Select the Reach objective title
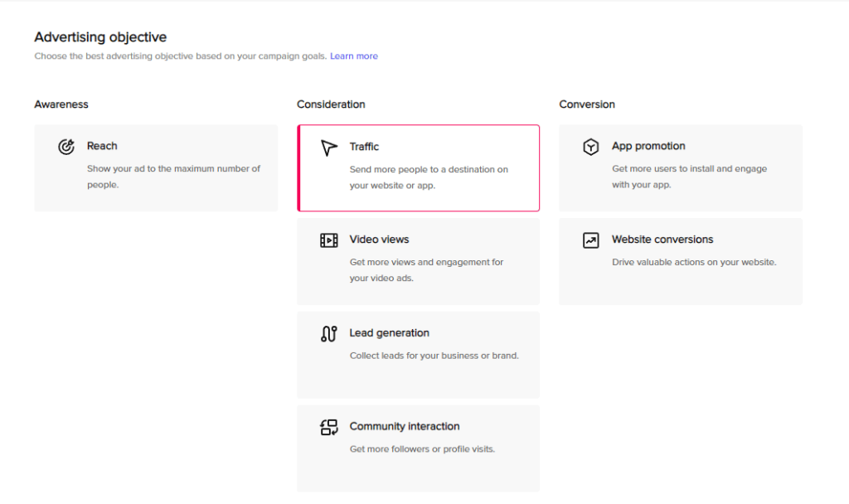Viewport: 849px width, 504px height. click(x=102, y=146)
